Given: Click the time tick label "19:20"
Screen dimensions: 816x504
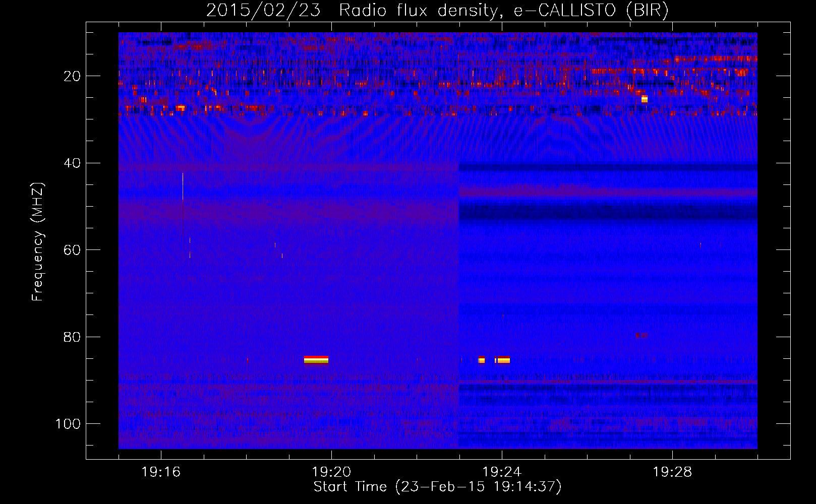Looking at the screenshot, I should tap(331, 472).
